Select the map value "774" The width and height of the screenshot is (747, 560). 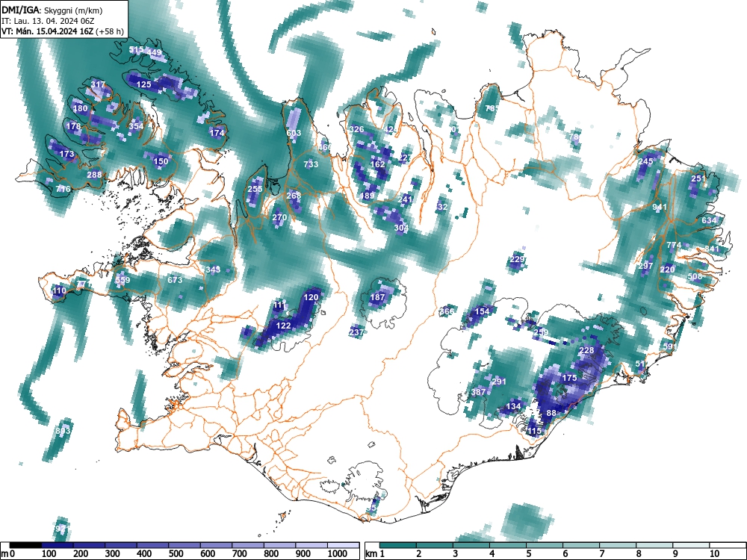point(674,245)
